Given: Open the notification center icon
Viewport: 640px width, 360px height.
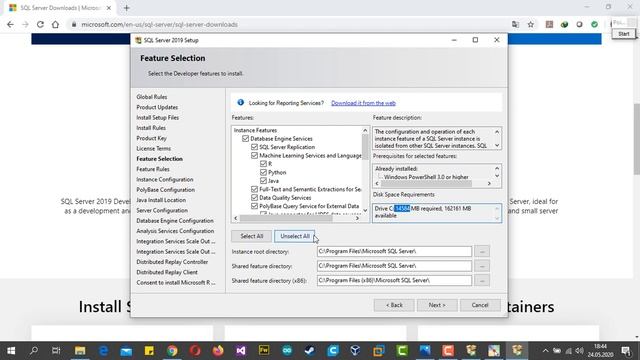Looking at the screenshot, I should point(626,351).
